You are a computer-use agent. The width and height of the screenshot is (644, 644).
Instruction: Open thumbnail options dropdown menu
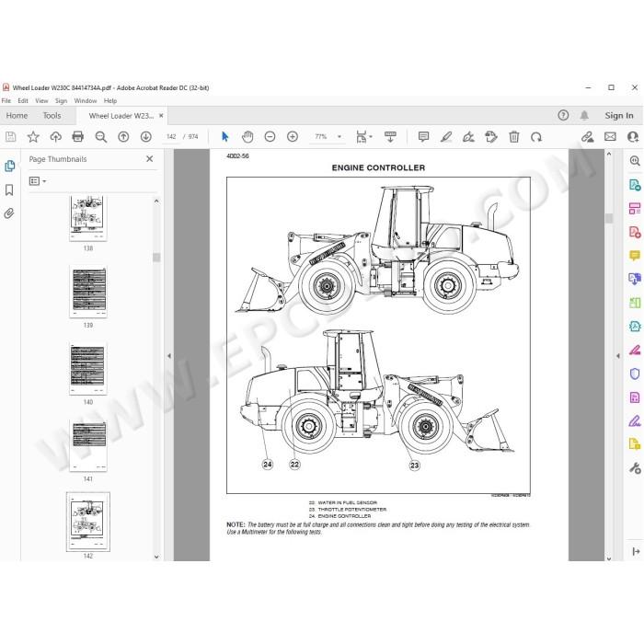tap(38, 181)
